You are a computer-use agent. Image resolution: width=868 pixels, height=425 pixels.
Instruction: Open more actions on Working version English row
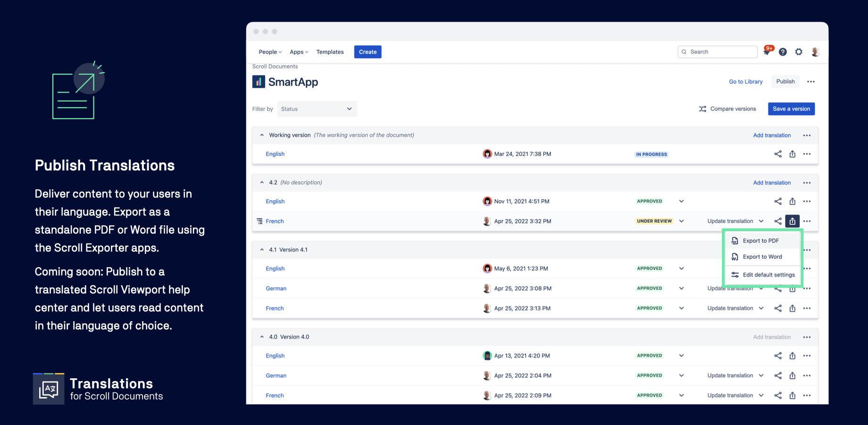coord(807,154)
